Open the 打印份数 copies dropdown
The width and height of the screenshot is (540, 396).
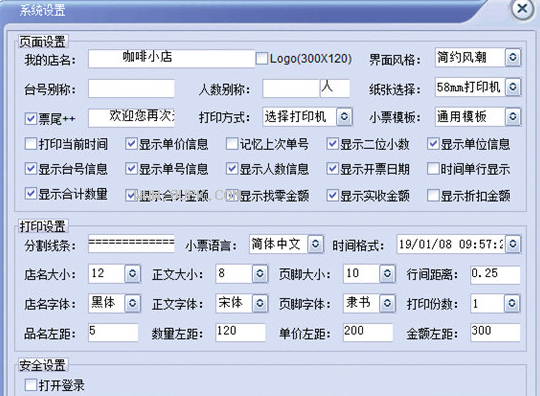click(512, 303)
